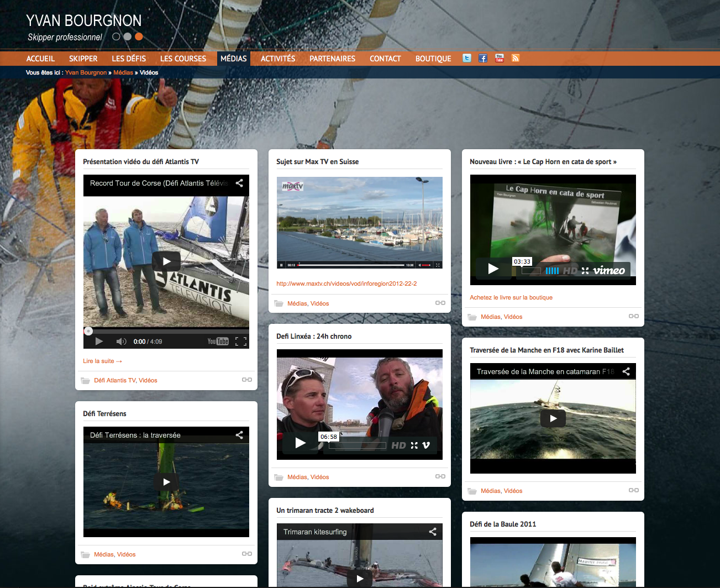The height and width of the screenshot is (588, 720).
Task: Click 'Achetez le livre sur la boutique'
Action: click(x=511, y=297)
